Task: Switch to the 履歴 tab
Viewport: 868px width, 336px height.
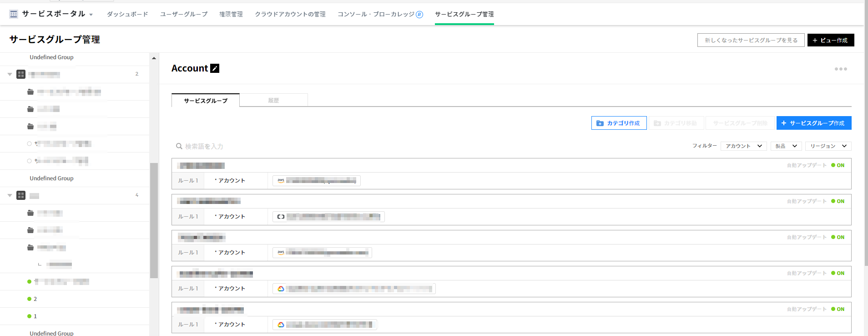Action: (x=273, y=101)
